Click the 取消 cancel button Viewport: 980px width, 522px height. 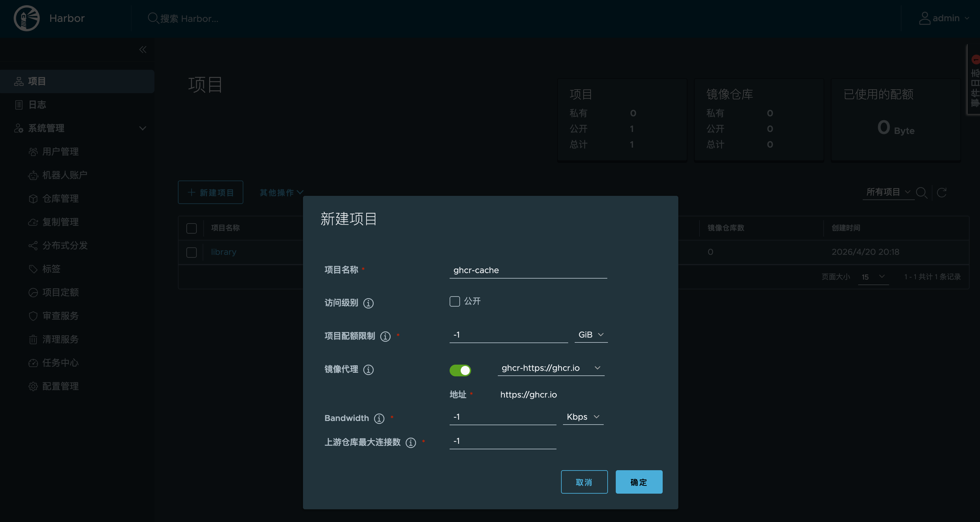[x=584, y=482]
